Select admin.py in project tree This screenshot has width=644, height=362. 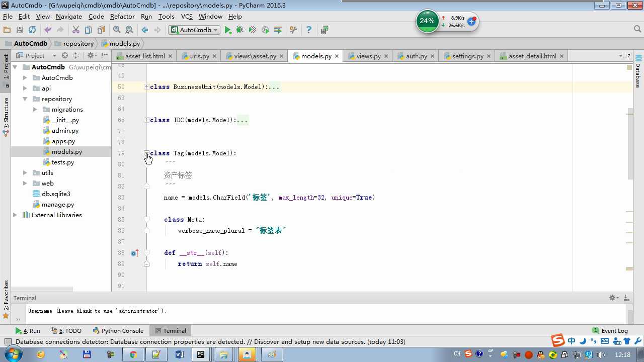[x=65, y=131]
